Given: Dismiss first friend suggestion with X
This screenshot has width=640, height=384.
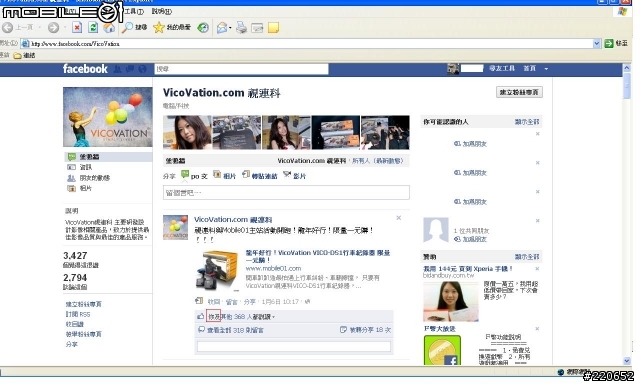Looking at the screenshot, I should pos(538,134).
